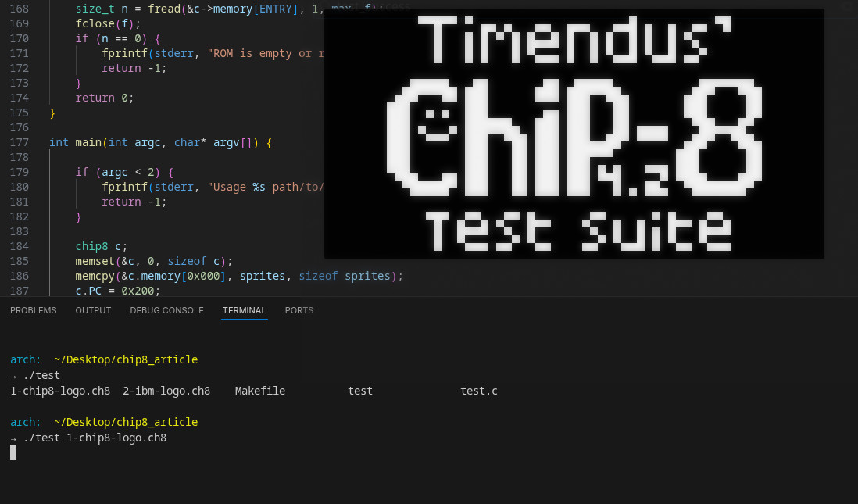
Task: Place cursor on 'if (n == 0) {'
Action: coord(118,38)
